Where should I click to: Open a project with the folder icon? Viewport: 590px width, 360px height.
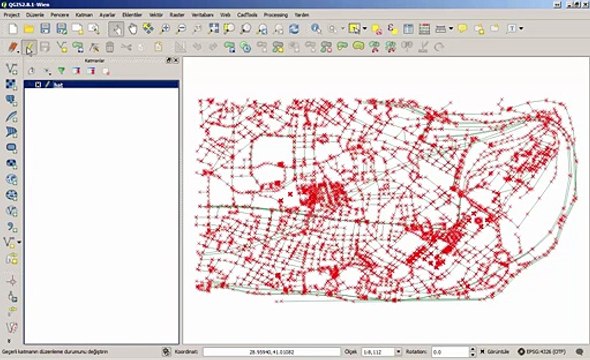[29, 29]
